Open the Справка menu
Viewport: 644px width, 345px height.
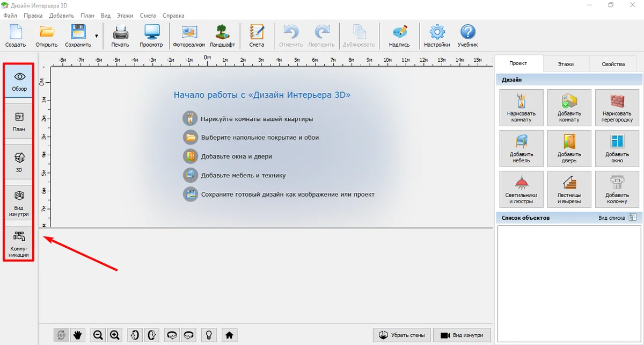pos(173,16)
